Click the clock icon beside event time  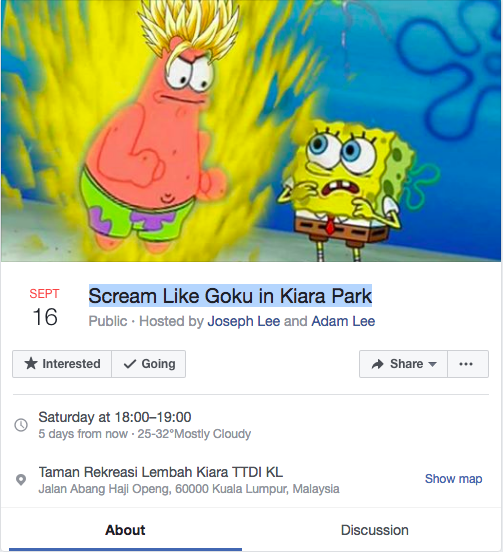coord(21,425)
